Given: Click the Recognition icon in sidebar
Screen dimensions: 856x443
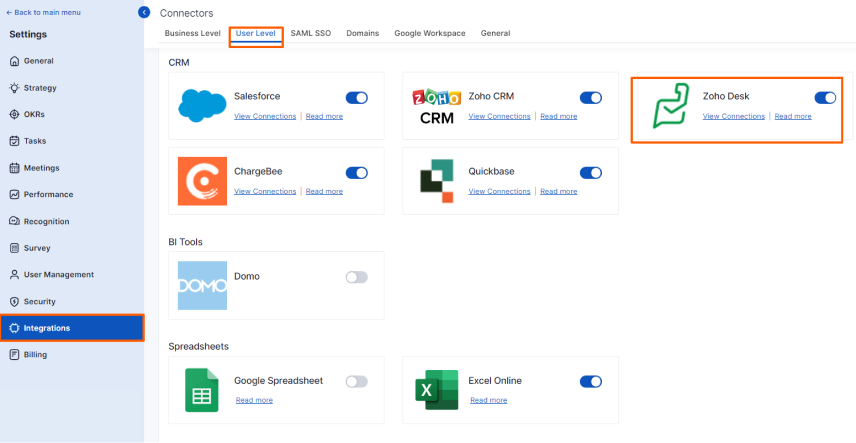Looking at the screenshot, I should click(15, 221).
